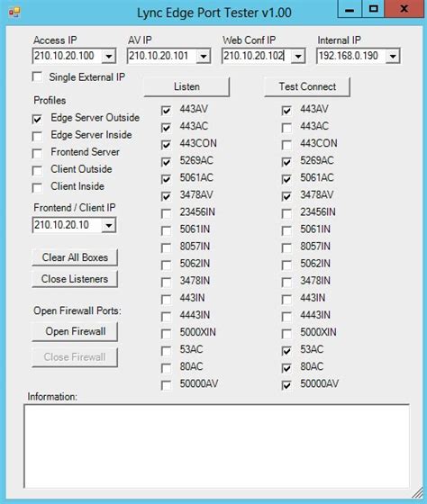This screenshot has height=504, width=427.
Task: Open the Access IP dropdown arrow
Action: (109, 56)
